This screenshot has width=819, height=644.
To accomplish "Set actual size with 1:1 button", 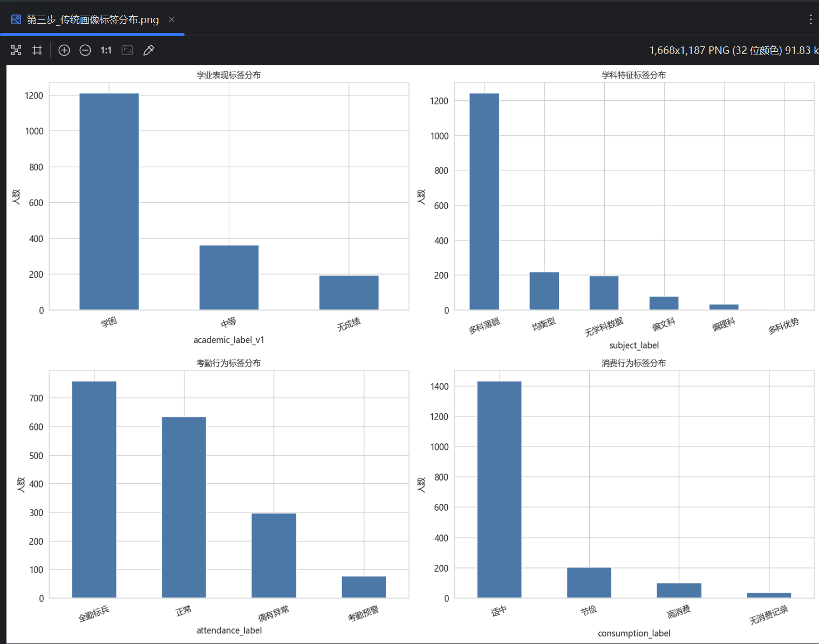I will coord(106,50).
